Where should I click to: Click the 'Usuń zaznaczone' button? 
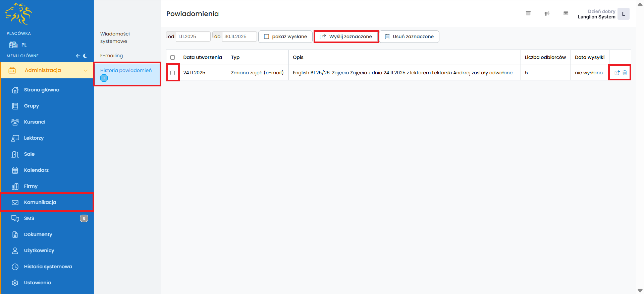click(409, 36)
